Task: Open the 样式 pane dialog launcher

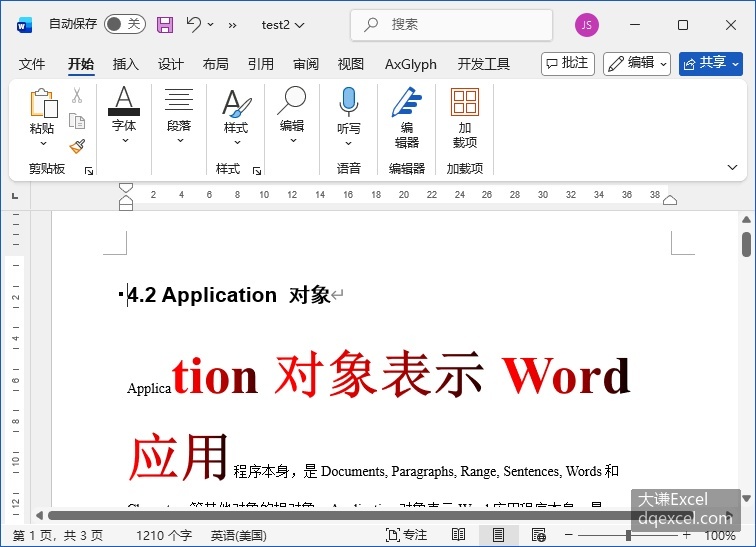Action: 257,171
